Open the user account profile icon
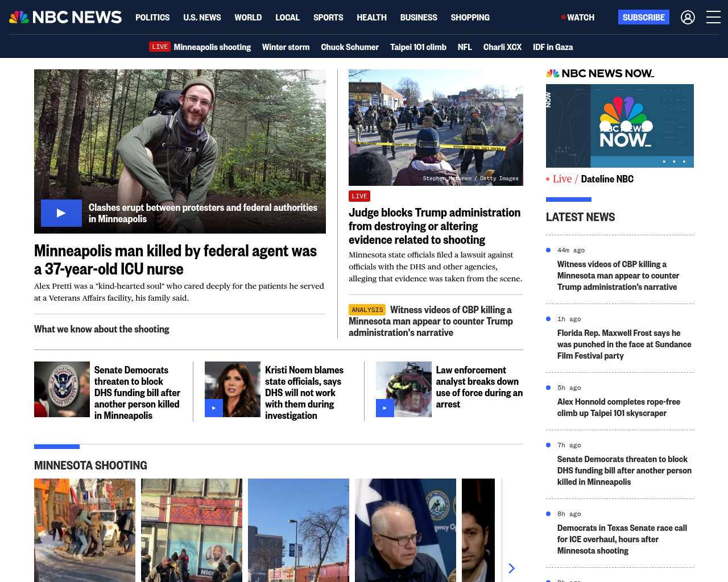The image size is (728, 582). click(x=688, y=18)
